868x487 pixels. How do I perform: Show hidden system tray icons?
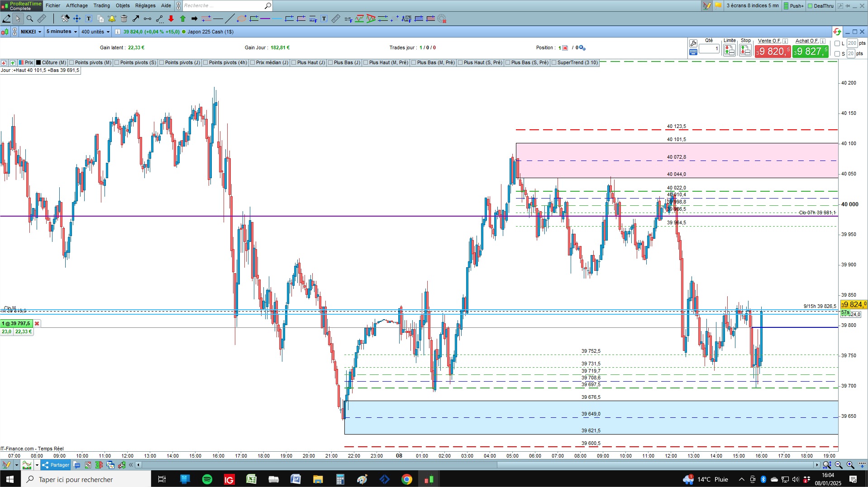[741, 479]
